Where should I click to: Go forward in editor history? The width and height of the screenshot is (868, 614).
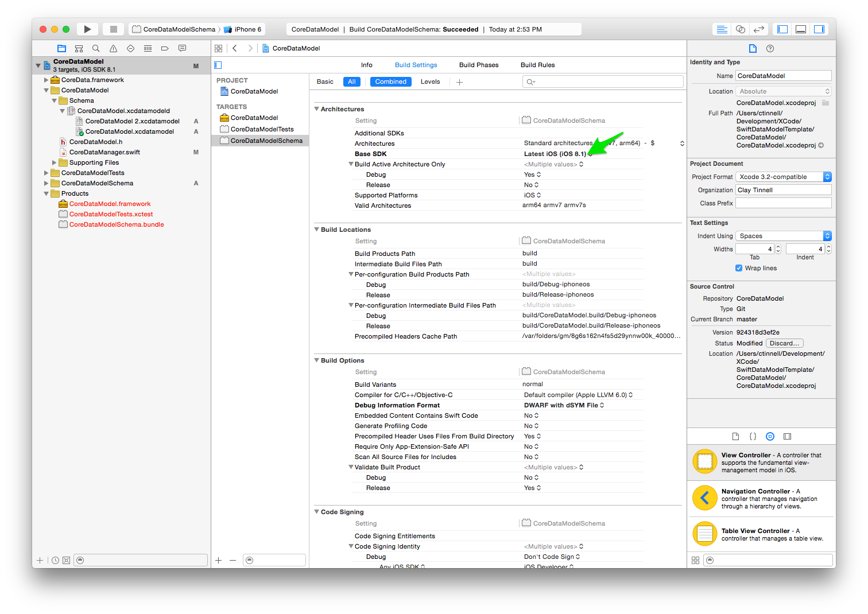click(250, 49)
